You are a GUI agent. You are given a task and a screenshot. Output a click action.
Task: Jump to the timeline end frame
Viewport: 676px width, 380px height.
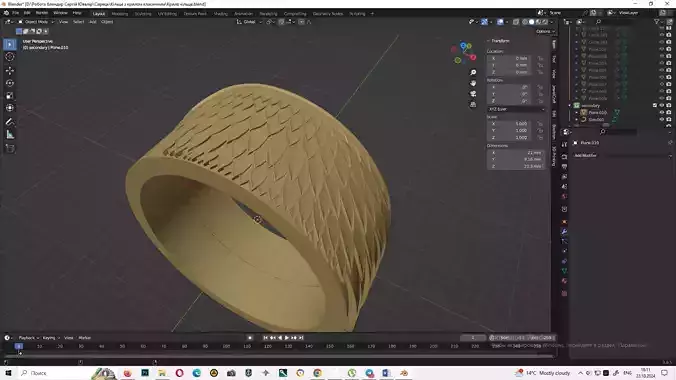(301, 338)
